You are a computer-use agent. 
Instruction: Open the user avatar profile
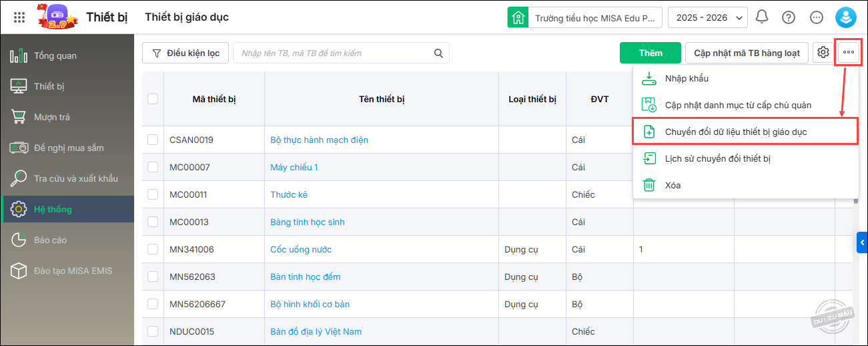coord(845,17)
